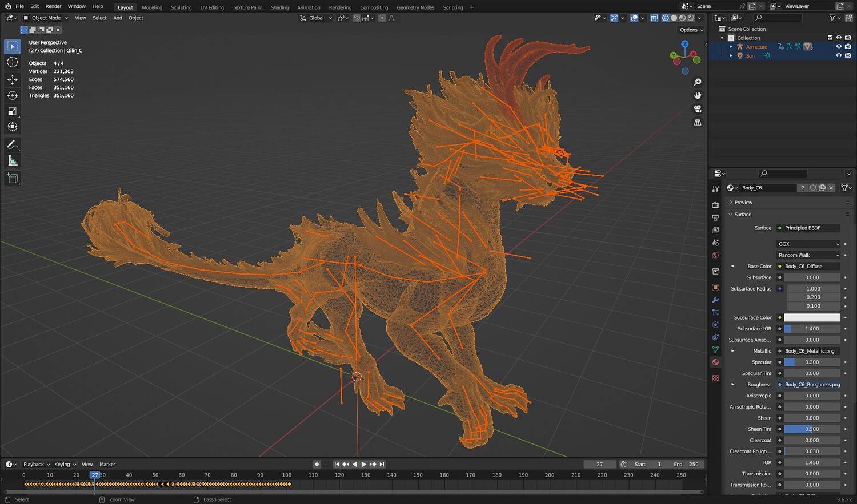This screenshot has width=857, height=504.
Task: Open the viewport Options dropdown
Action: point(691,30)
